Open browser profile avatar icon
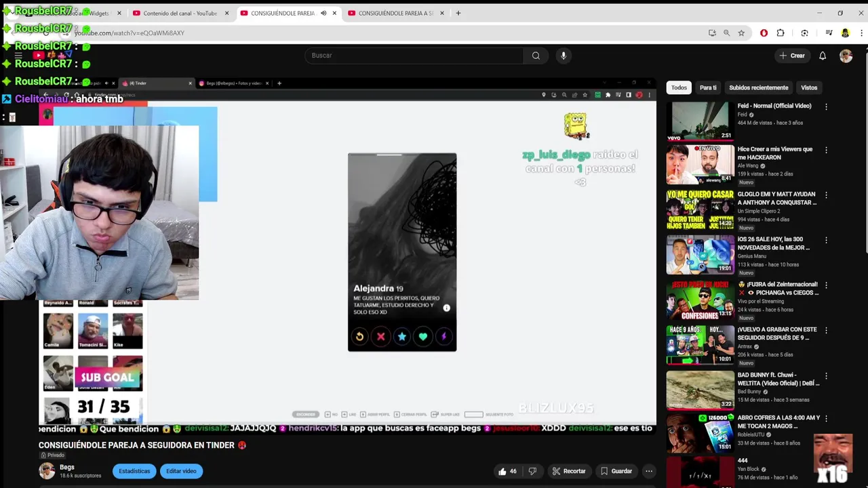The image size is (868, 488). (x=845, y=33)
